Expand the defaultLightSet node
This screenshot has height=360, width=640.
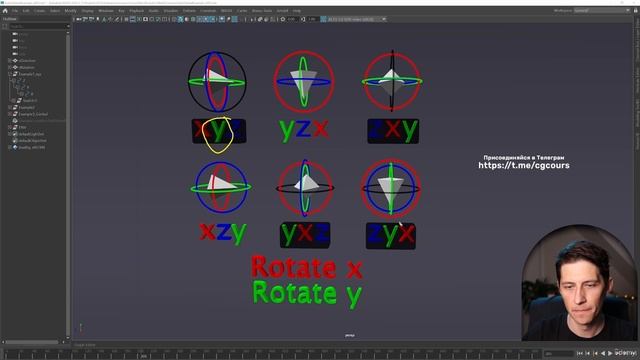(x=10, y=134)
